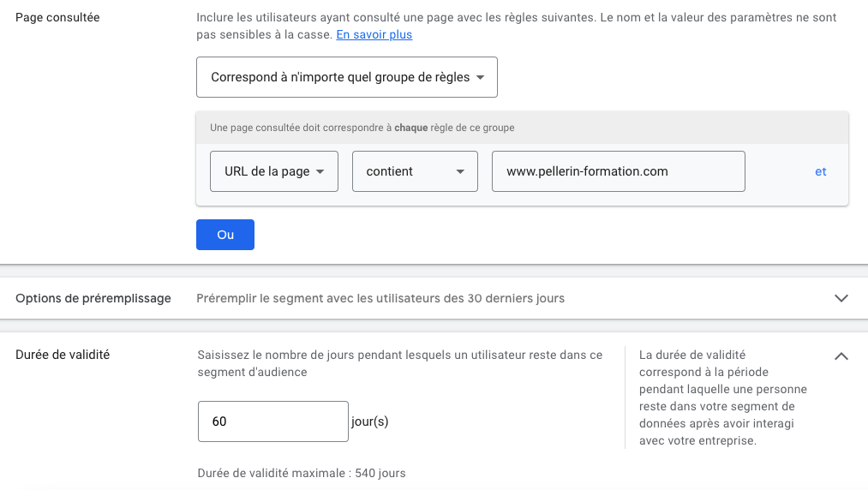Image resolution: width=868 pixels, height=490 pixels.
Task: Click the "Préremplir le segment" summary text
Action: point(380,299)
